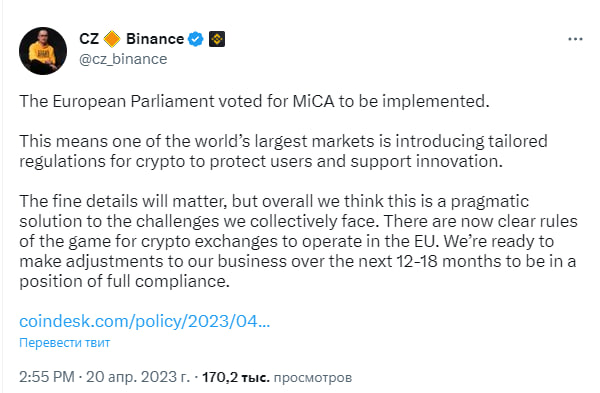The width and height of the screenshot is (600, 393).
Task: Click the sentence about European Parliament voting
Action: coord(254,101)
